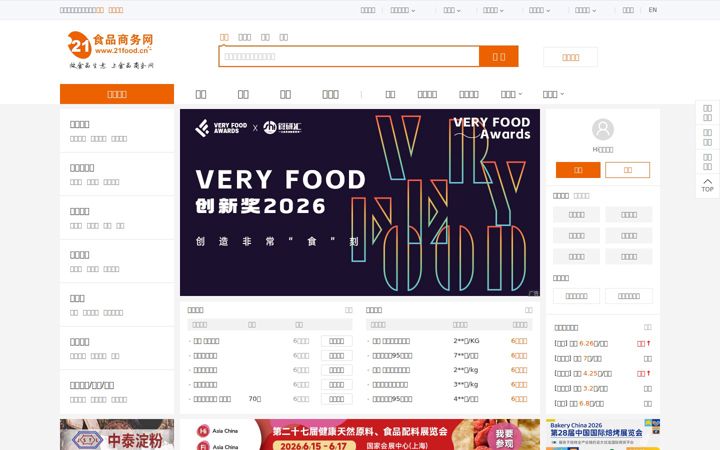Open the Bakery China 2026 banner
Image resolution: width=720 pixels, height=450 pixels.
click(602, 434)
